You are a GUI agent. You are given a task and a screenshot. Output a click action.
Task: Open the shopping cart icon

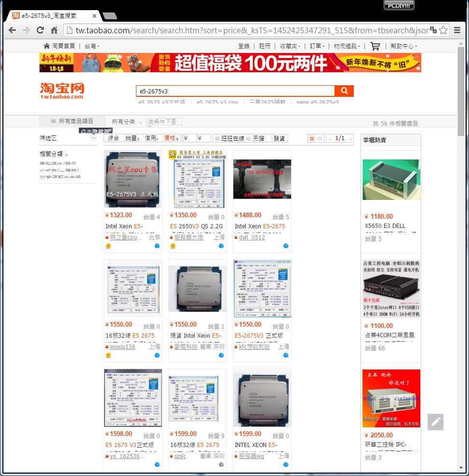(375, 46)
